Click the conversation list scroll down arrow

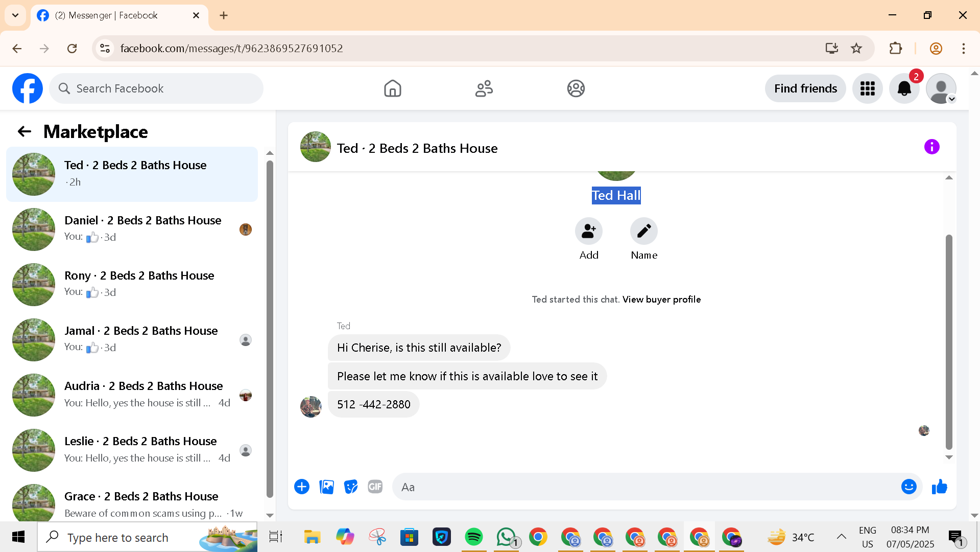click(270, 516)
